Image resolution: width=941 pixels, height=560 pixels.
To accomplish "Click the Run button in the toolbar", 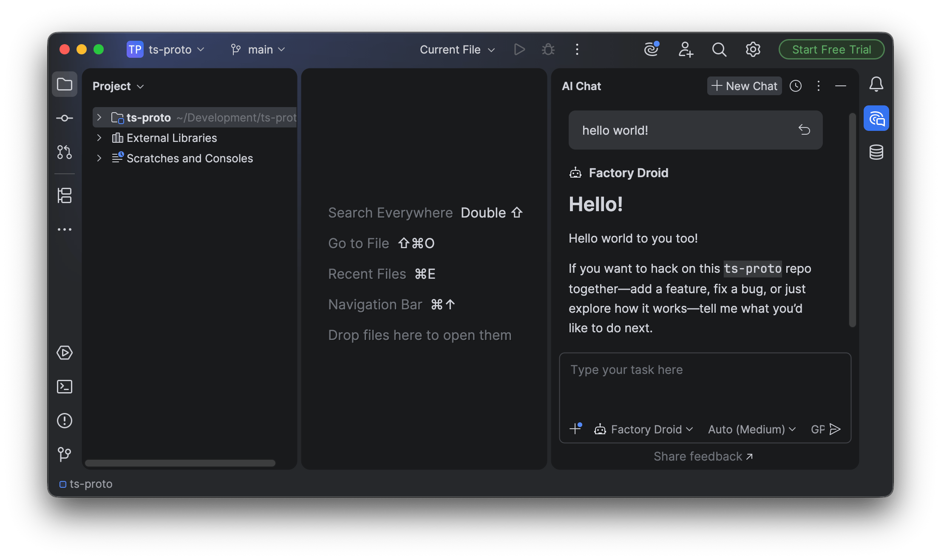I will point(519,50).
